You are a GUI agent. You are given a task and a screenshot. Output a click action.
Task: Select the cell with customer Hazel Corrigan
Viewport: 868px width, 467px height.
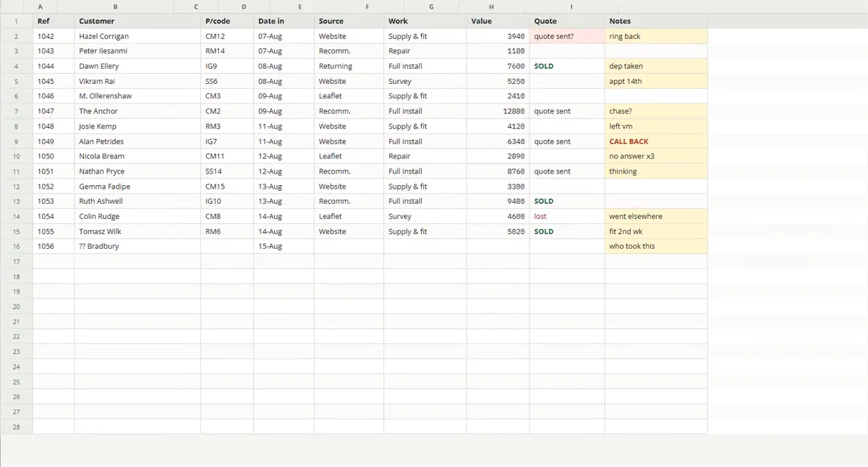click(137, 36)
